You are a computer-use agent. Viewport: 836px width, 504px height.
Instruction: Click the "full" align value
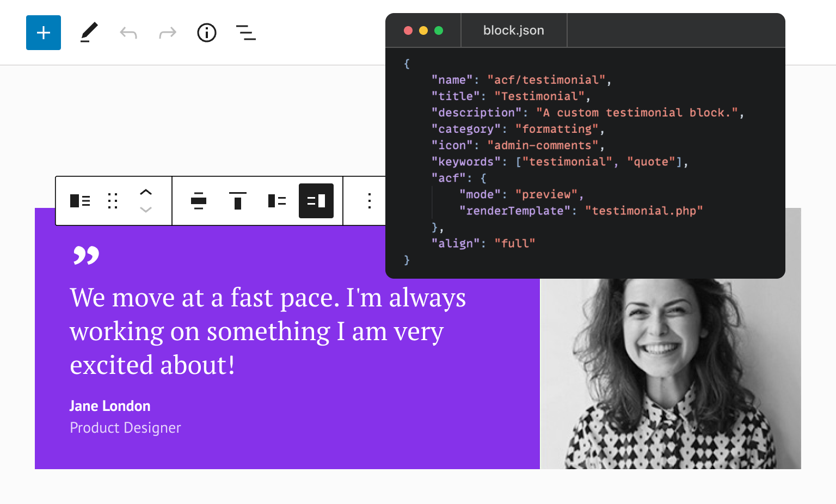pos(515,243)
